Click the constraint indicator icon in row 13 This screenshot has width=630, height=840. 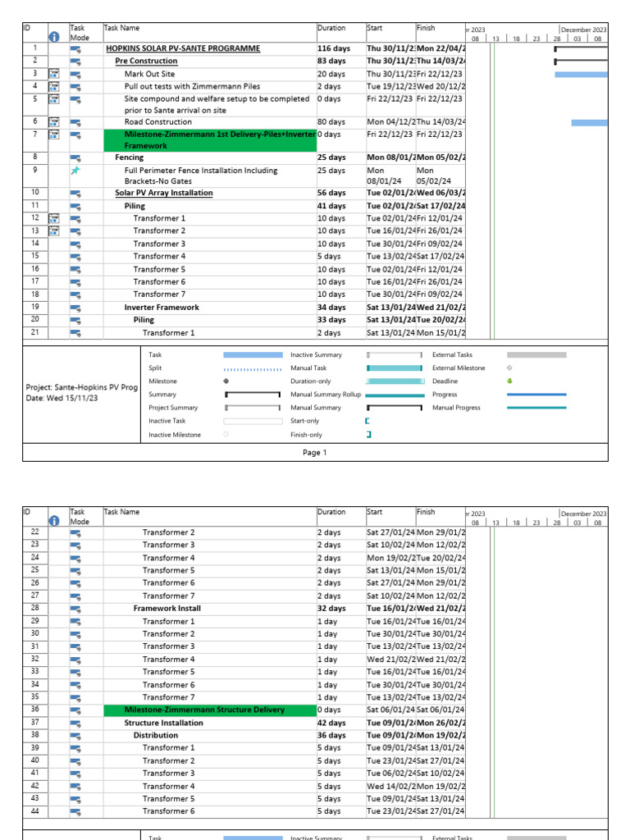(x=54, y=231)
